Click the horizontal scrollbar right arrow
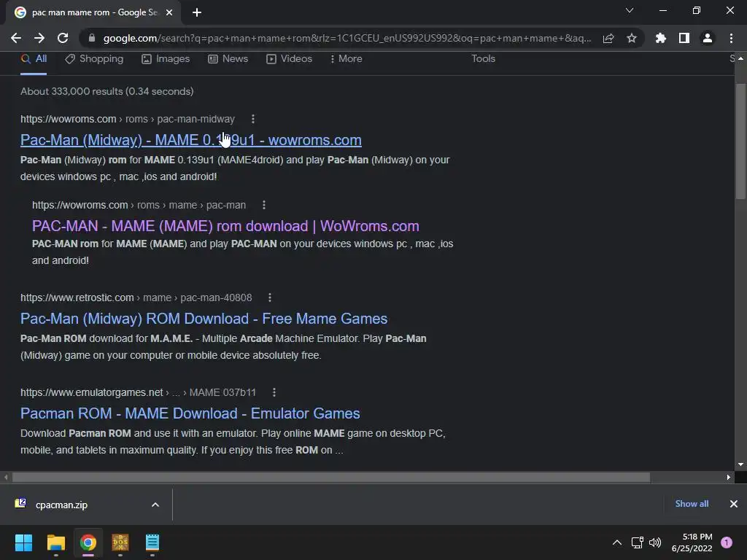The width and height of the screenshot is (747, 560). 729,477
